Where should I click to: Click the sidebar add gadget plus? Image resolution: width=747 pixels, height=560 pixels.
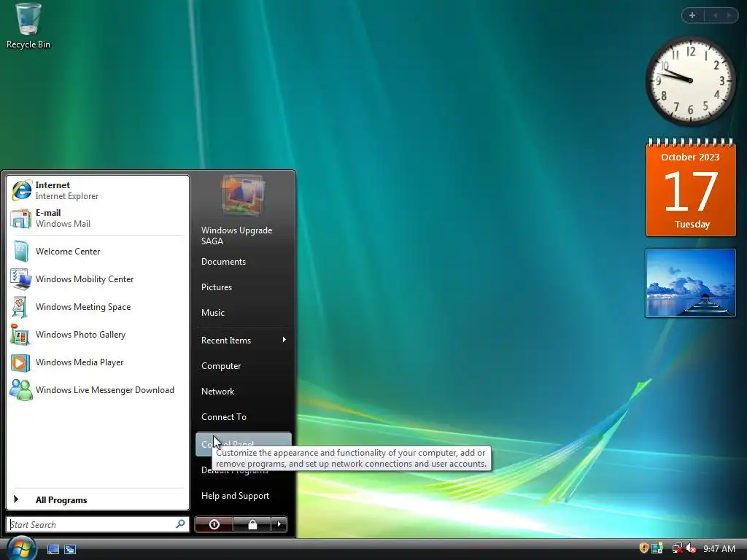692,15
